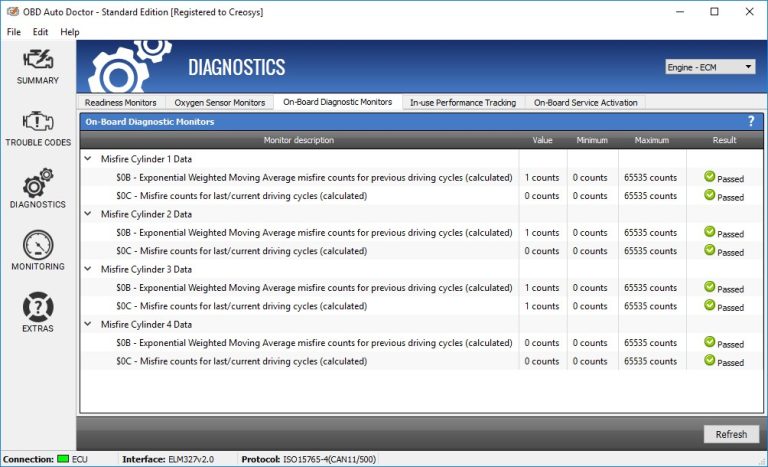This screenshot has width=768, height=467.
Task: Collapse Misfire Cylinder 1 Data group
Action: (x=88, y=158)
